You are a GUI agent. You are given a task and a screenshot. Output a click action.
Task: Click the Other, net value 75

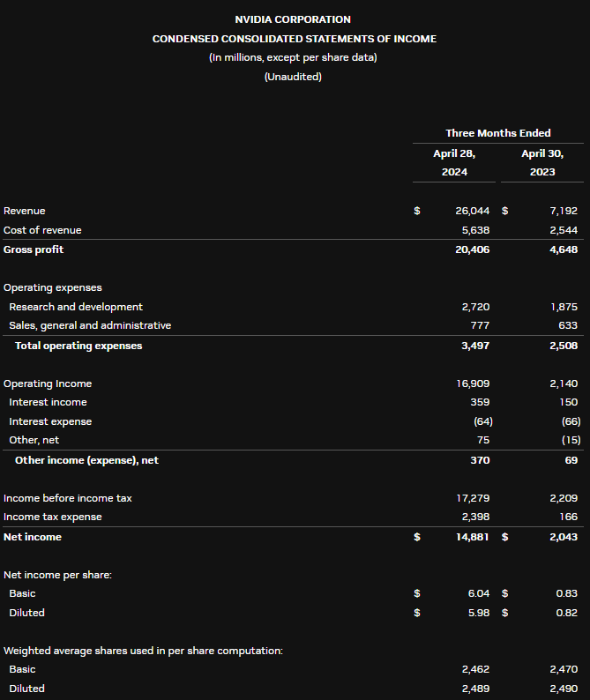click(482, 440)
